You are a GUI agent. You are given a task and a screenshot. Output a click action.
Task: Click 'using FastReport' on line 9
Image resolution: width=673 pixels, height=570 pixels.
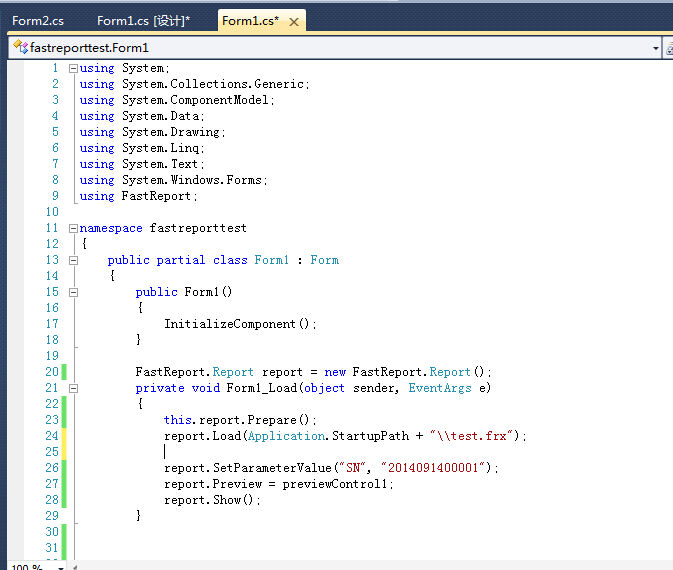click(x=135, y=196)
